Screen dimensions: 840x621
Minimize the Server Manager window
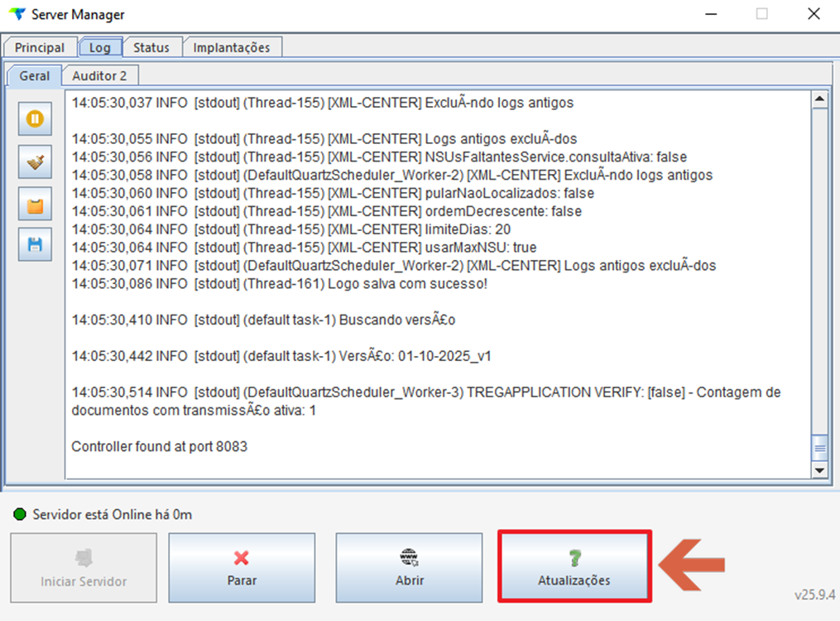[x=711, y=14]
